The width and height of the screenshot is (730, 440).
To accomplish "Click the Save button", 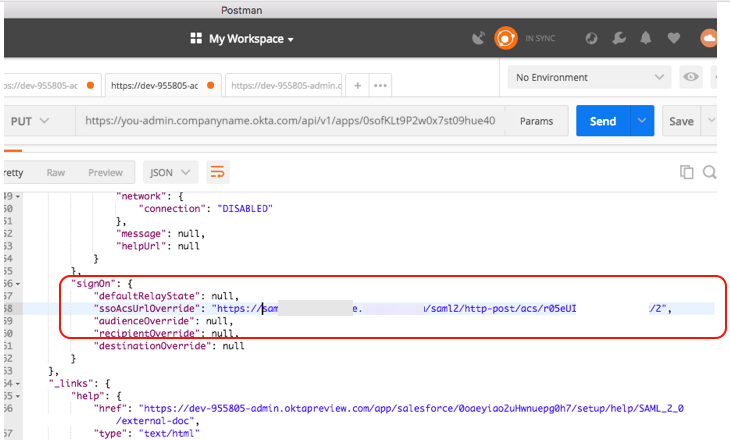I will [x=681, y=121].
